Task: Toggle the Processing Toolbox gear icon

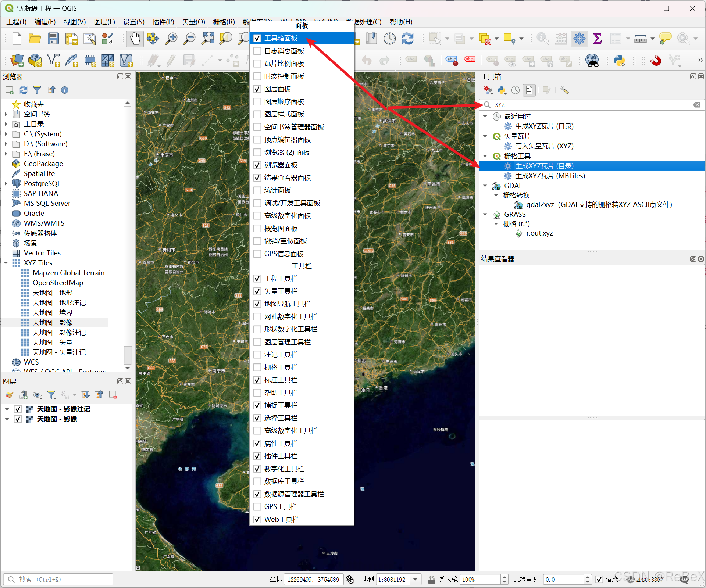Action: pyautogui.click(x=579, y=39)
